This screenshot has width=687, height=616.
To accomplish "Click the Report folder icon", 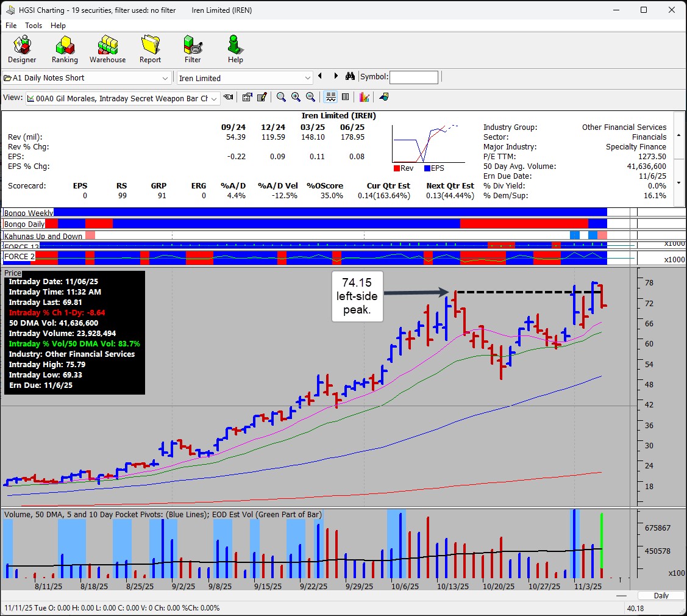I will [x=150, y=49].
